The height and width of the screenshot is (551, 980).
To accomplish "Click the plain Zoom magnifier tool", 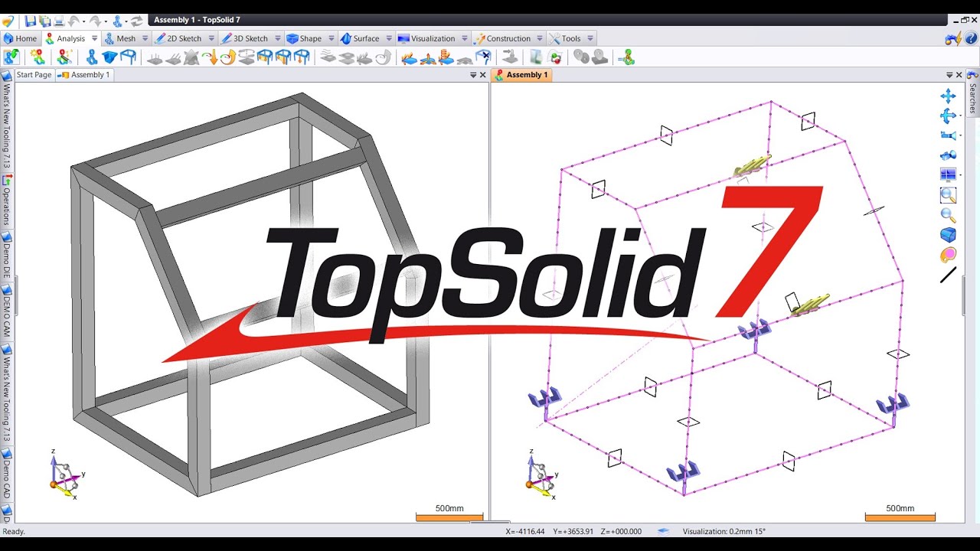I will (x=948, y=215).
